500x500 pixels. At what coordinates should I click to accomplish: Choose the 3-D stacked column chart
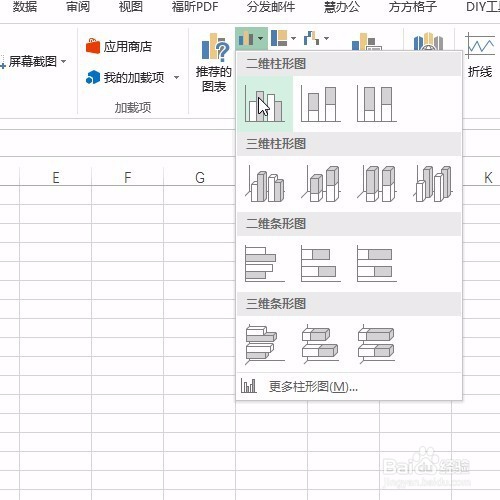321,184
